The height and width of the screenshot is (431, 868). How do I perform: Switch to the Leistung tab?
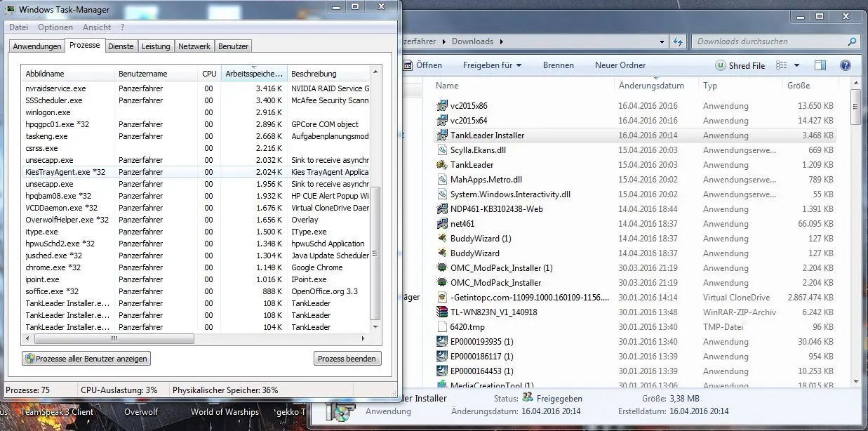156,46
